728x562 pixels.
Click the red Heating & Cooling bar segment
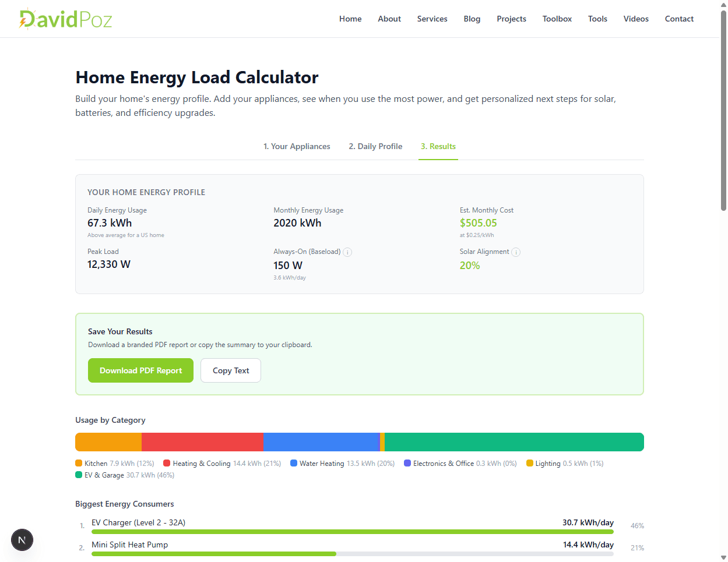click(x=202, y=442)
